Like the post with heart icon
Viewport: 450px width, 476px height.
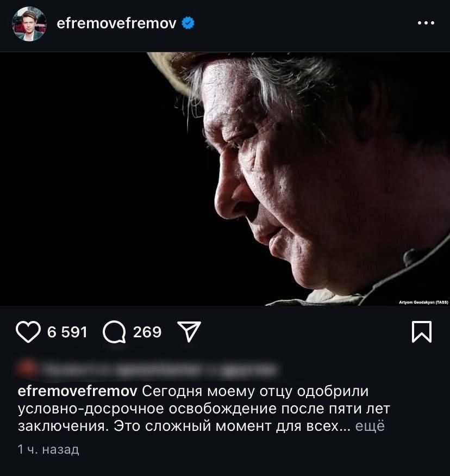pyautogui.click(x=28, y=332)
